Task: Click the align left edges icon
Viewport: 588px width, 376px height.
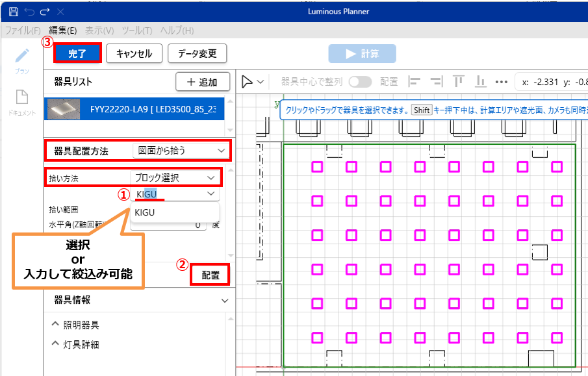Action: pos(414,82)
